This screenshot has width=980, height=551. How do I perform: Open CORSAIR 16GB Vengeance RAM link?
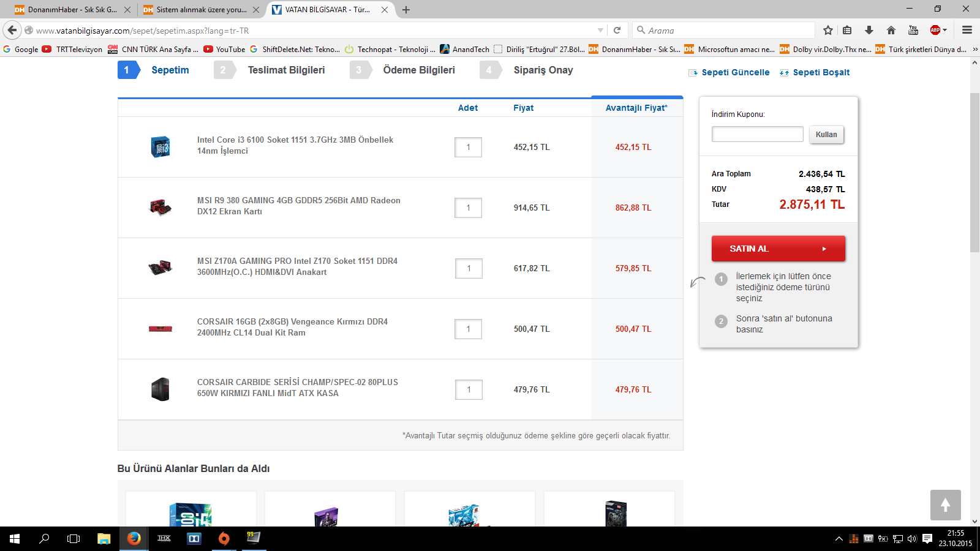[292, 327]
